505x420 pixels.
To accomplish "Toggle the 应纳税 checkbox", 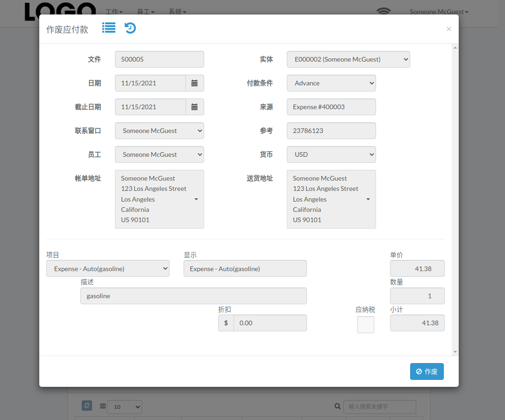I will (x=365, y=325).
